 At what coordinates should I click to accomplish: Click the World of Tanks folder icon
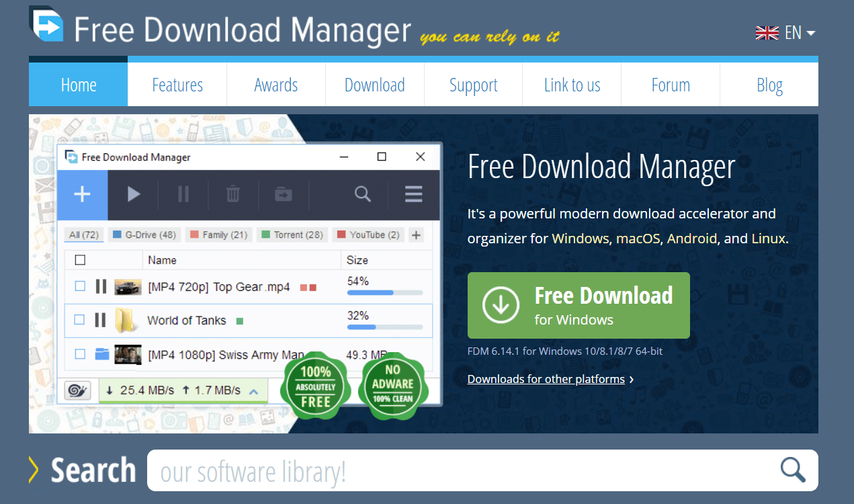[126, 320]
